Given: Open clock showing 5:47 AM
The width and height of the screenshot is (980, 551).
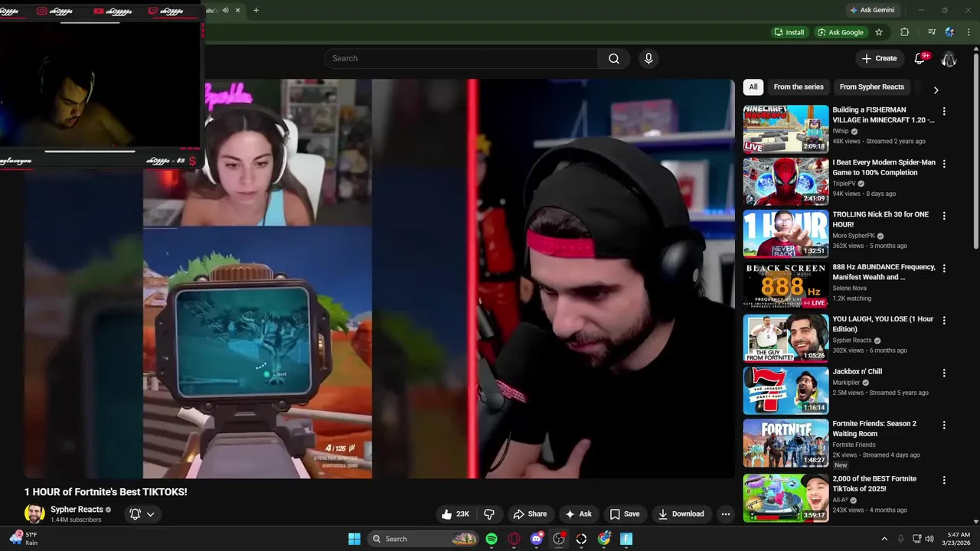Looking at the screenshot, I should point(958,539).
